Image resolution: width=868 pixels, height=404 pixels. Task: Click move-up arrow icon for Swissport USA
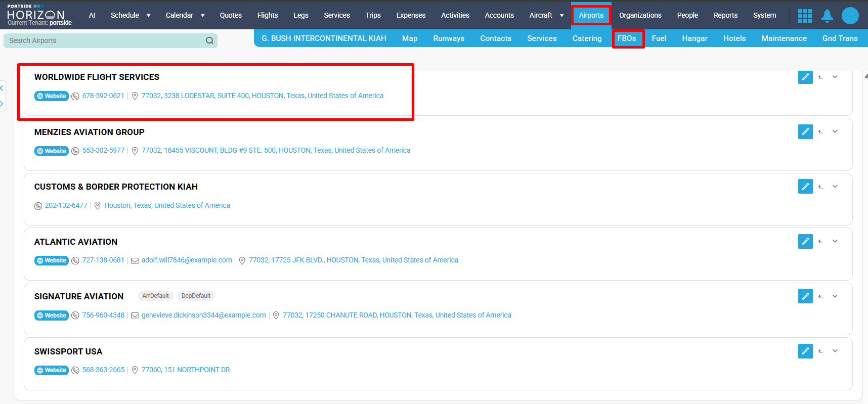pyautogui.click(x=820, y=351)
